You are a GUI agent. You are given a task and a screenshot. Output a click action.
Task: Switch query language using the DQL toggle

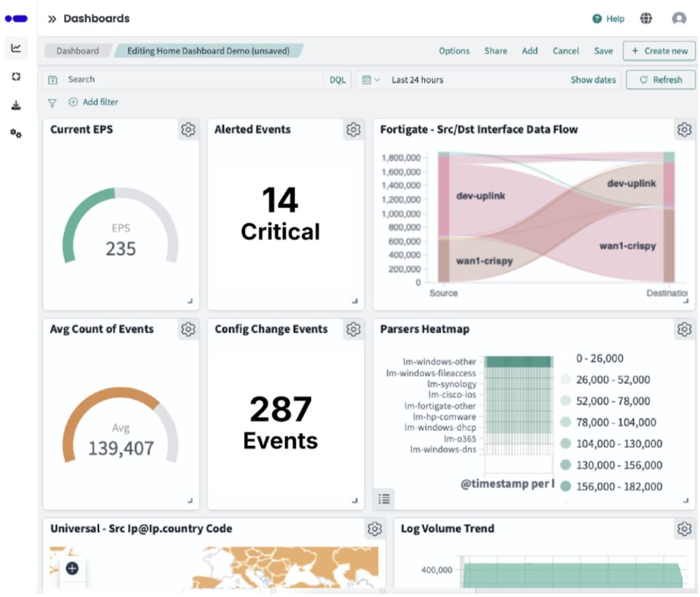pyautogui.click(x=338, y=79)
